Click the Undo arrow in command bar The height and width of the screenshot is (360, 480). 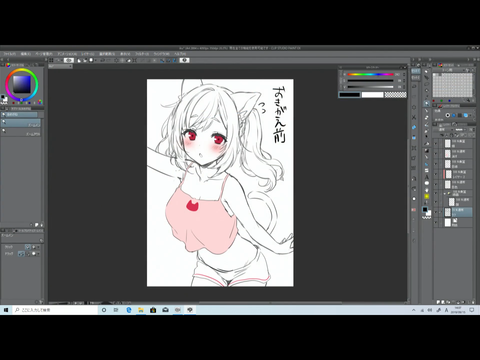pos(102,60)
